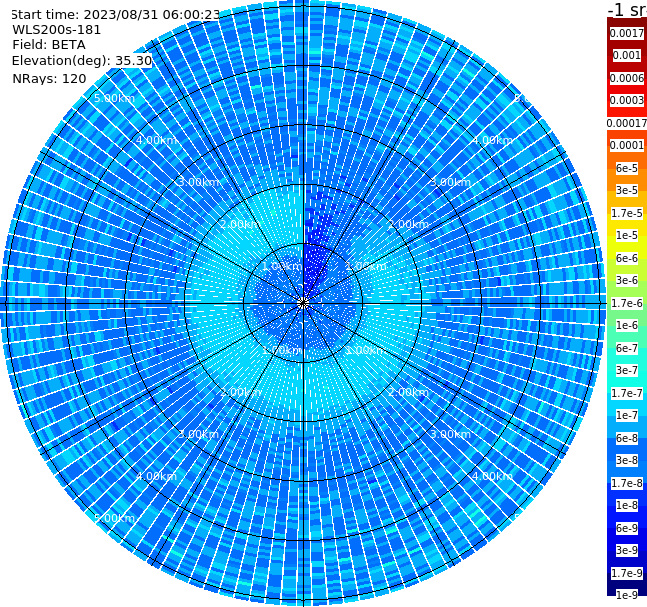Pick the 1e-5 yellow colorbar level
The image size is (647, 607).
coord(627,235)
